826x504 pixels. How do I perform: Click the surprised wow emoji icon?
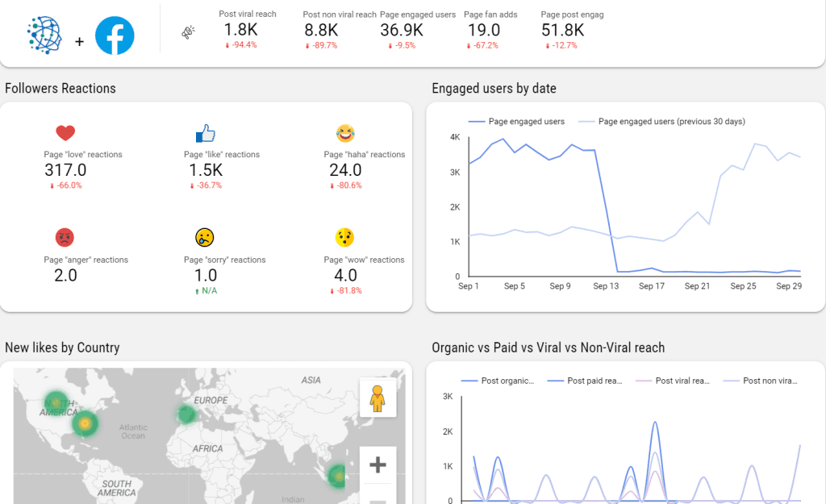(345, 238)
